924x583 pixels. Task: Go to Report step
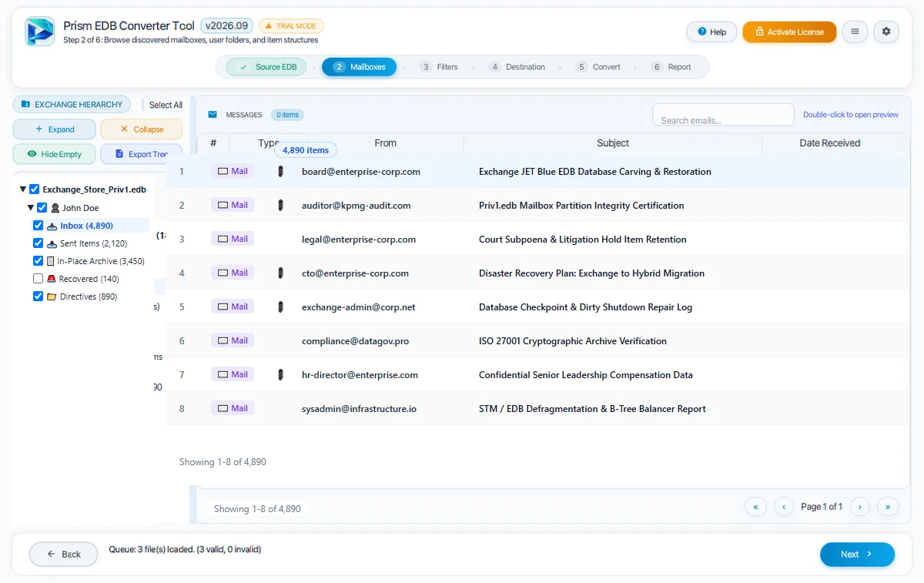pyautogui.click(x=671, y=67)
